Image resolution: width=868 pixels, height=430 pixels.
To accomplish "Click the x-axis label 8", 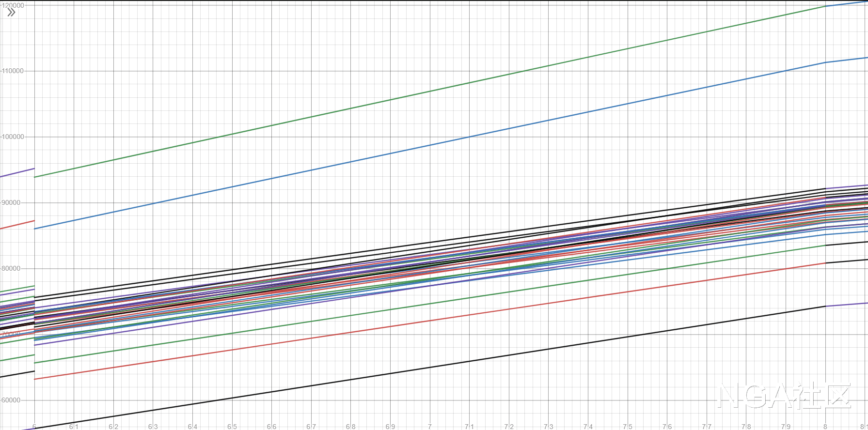I will [x=825, y=427].
